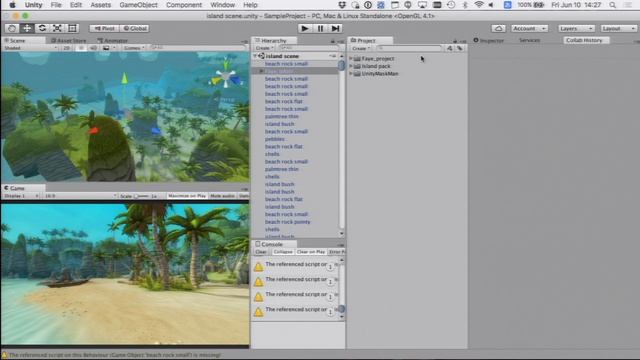
Task: Click the Pause button
Action: [320, 28]
